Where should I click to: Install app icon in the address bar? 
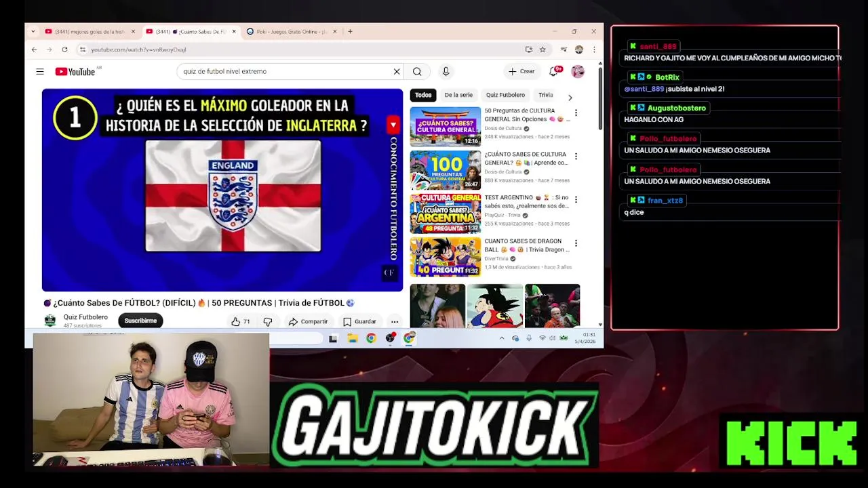[x=529, y=49]
